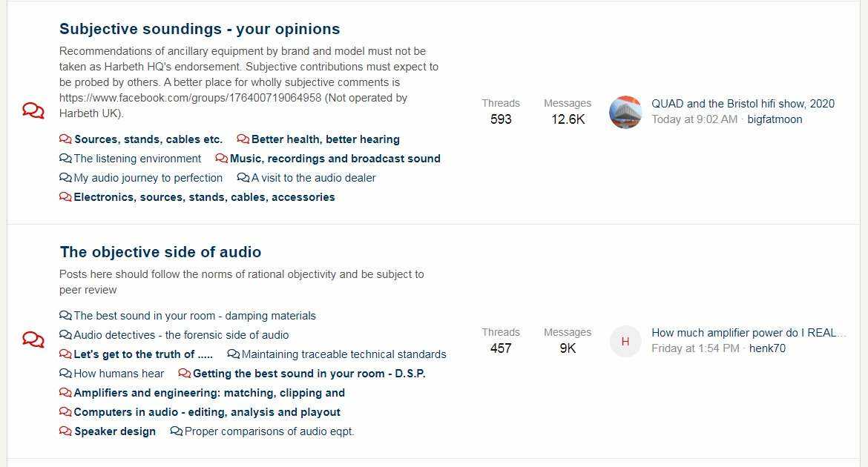This screenshot has width=868, height=467.
Task: Open the Subjective soundings - your opinions forum
Action: coord(200,29)
